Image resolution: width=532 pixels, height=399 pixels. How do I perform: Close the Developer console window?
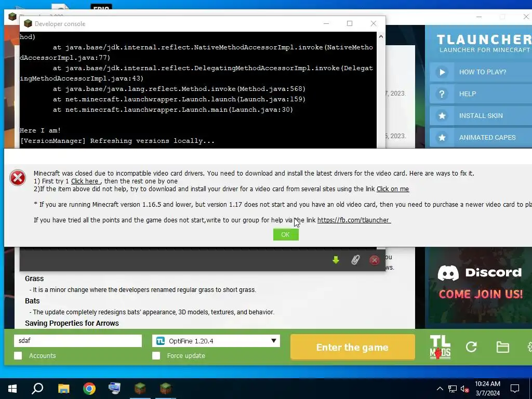[373, 23]
